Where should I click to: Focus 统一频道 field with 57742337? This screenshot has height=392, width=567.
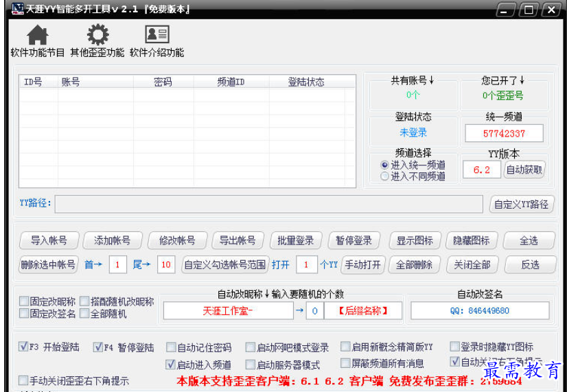(x=504, y=133)
